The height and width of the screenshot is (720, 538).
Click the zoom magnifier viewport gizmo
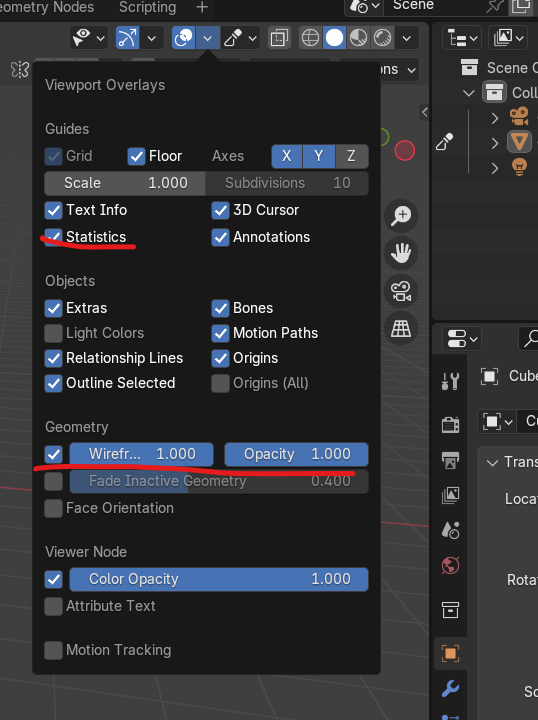[x=401, y=215]
